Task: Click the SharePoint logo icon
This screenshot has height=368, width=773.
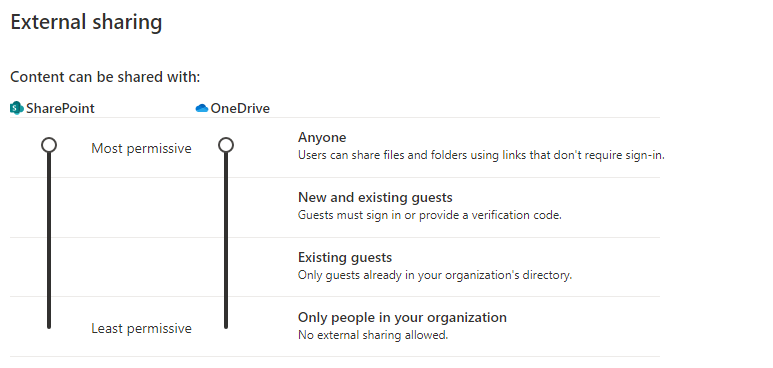Action: pyautogui.click(x=17, y=108)
